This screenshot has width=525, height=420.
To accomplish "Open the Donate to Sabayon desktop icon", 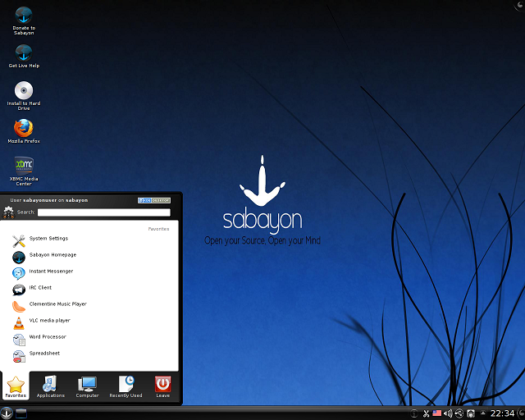I will (24, 21).
